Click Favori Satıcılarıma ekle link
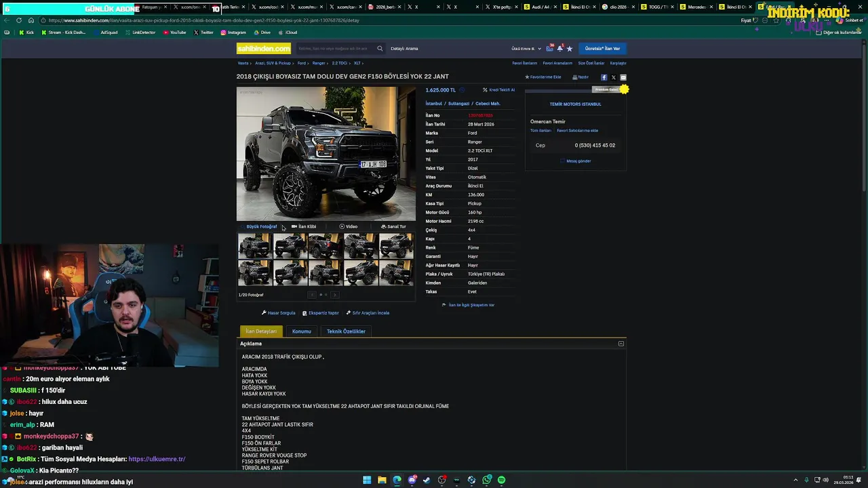The height and width of the screenshot is (488, 868). (577, 131)
